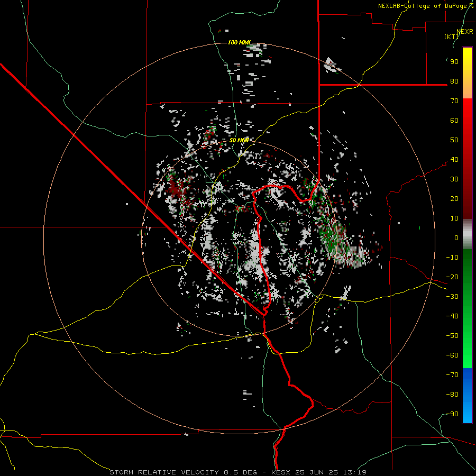Click the -30 value on the velocity scale
The width and height of the screenshot is (476, 476).
click(x=452, y=297)
